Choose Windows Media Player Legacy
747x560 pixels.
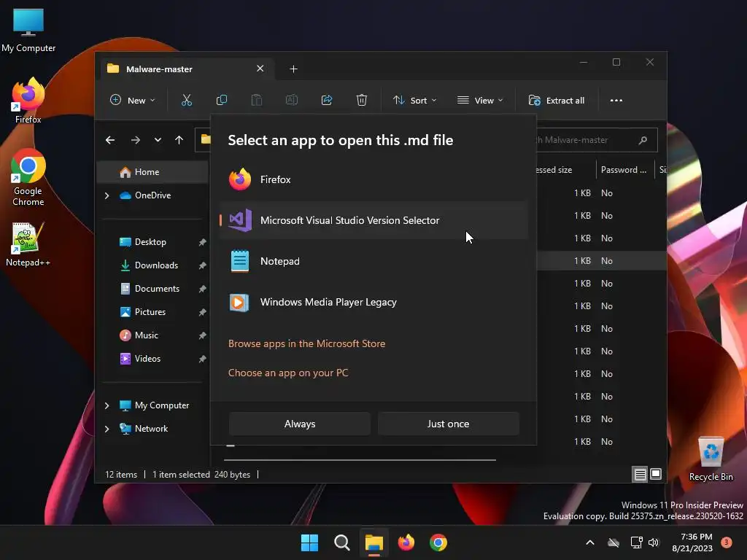(x=374, y=303)
